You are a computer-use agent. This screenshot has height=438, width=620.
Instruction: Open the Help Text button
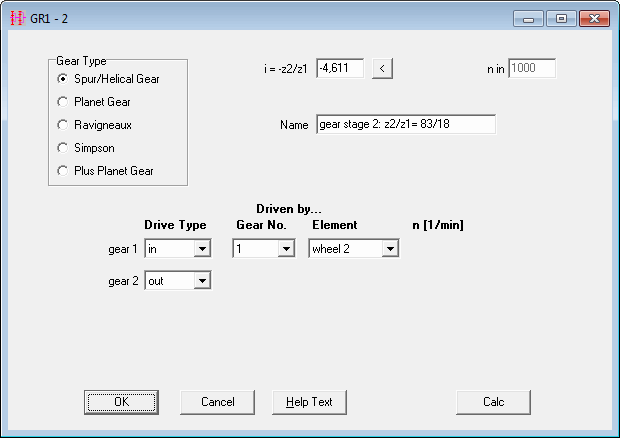[309, 402]
